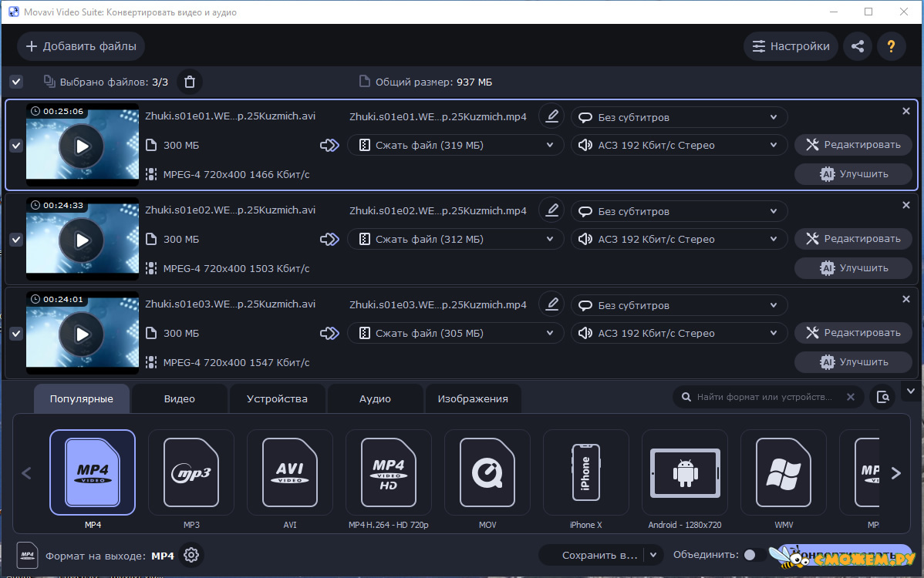This screenshot has width=924, height=578.
Task: Click the trash icon to delete selected files
Action: click(190, 82)
